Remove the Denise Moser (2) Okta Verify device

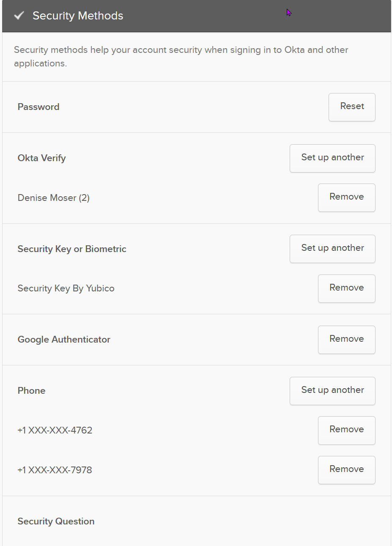tap(346, 198)
